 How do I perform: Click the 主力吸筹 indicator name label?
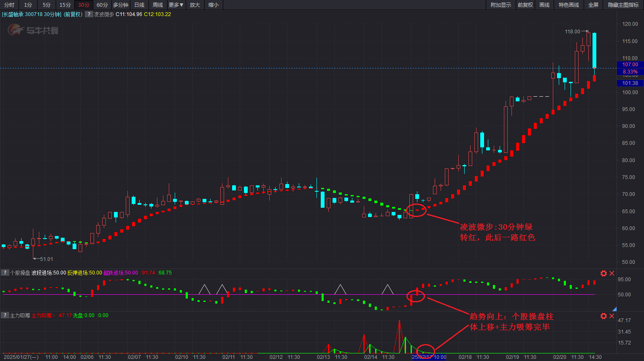(20, 315)
